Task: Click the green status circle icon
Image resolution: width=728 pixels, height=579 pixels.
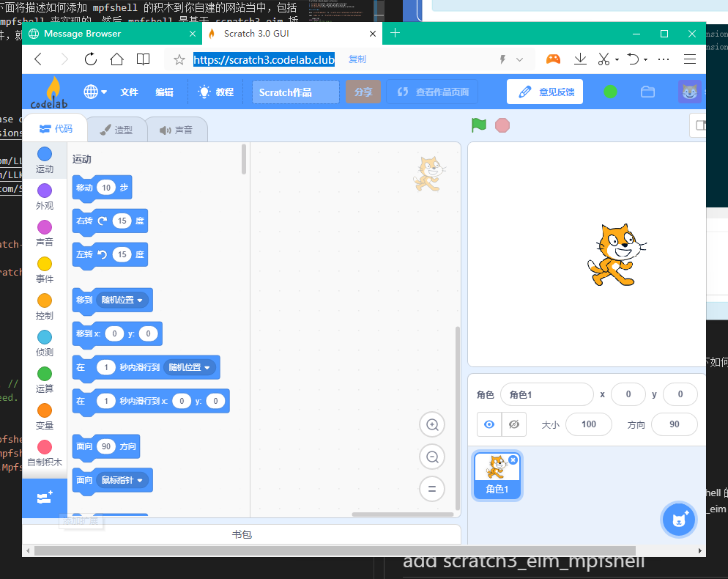Action: (610, 92)
